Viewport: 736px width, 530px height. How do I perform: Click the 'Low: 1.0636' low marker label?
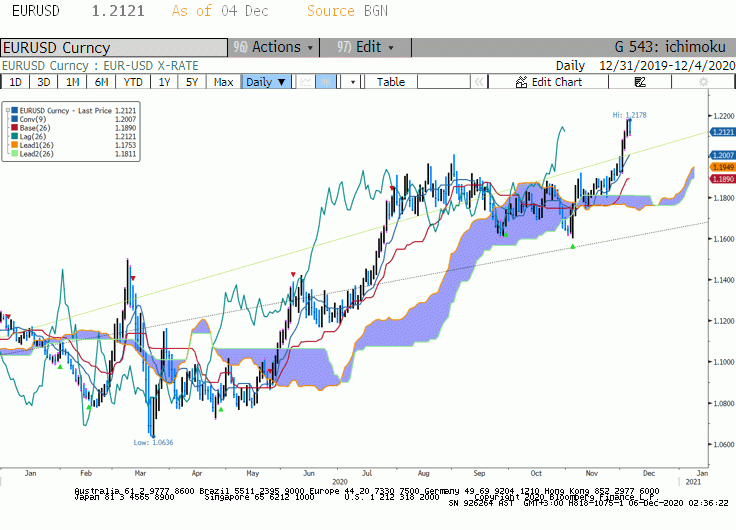pyautogui.click(x=153, y=443)
